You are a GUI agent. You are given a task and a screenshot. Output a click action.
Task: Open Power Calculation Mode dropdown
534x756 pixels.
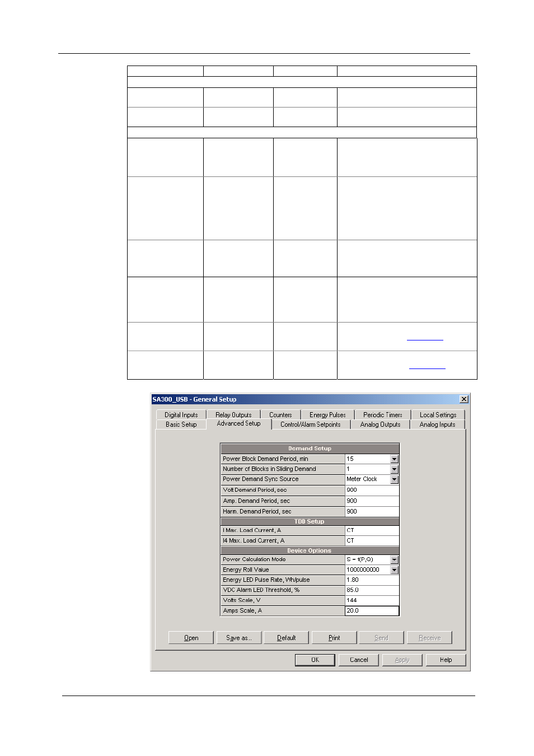(x=395, y=560)
